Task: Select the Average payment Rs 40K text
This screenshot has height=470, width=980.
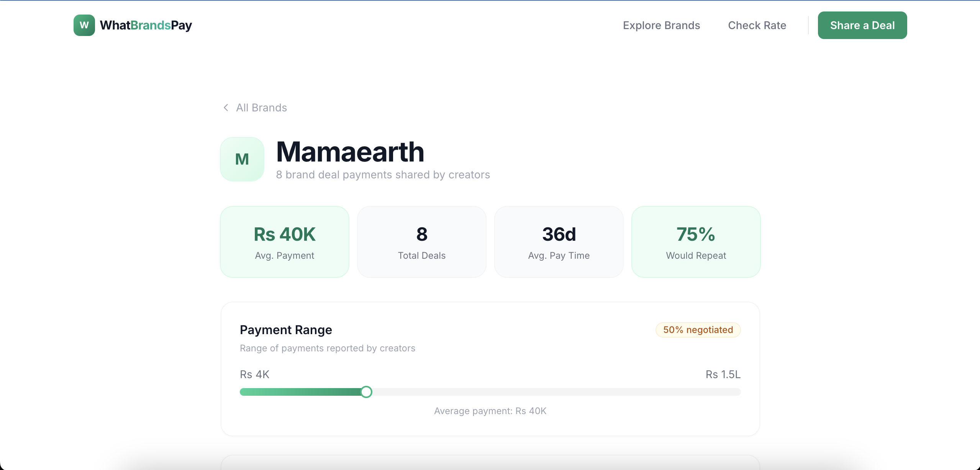Action: (490, 411)
